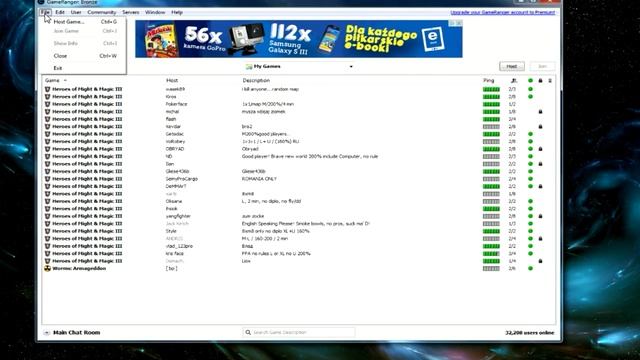
Task: Choose Host Game... from the File menu
Action: point(84,22)
